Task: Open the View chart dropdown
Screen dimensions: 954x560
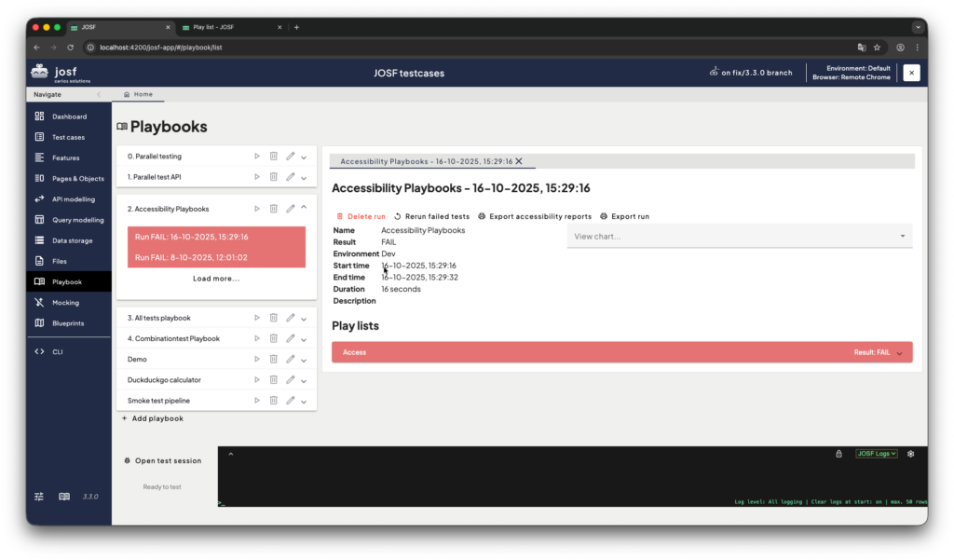Action: 739,237
